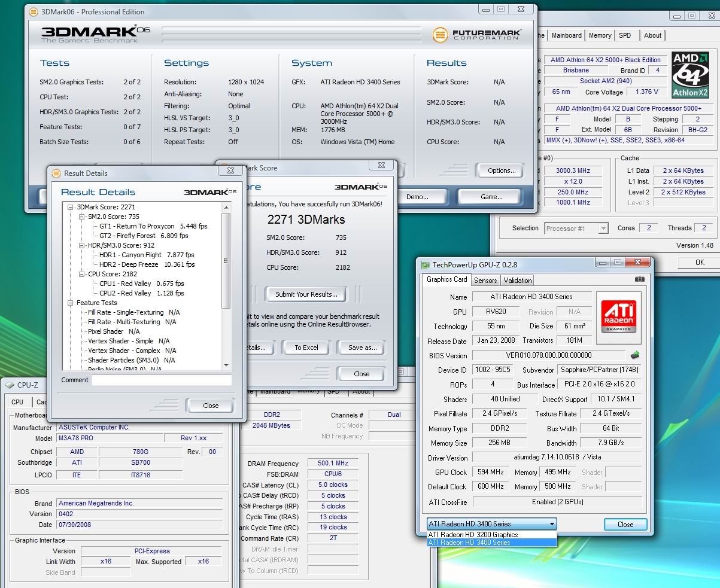Select 'GT2 - Firefly Forest' tree row

(x=144, y=236)
